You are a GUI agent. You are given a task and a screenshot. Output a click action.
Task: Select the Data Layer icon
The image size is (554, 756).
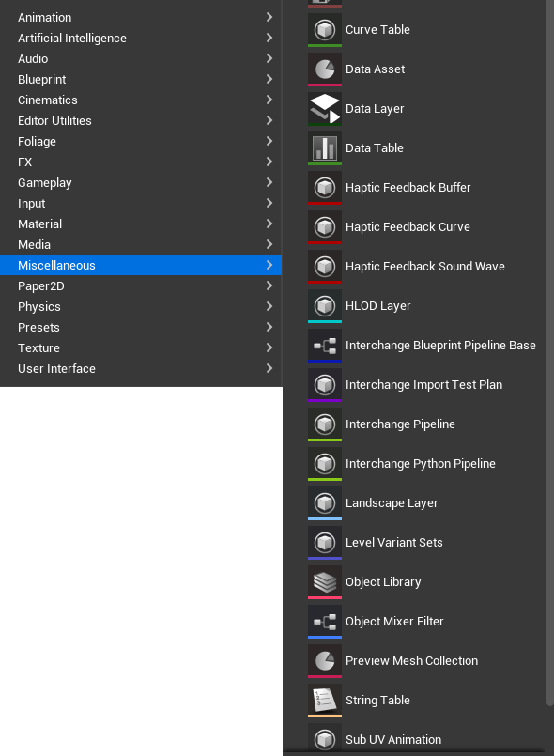pyautogui.click(x=325, y=109)
